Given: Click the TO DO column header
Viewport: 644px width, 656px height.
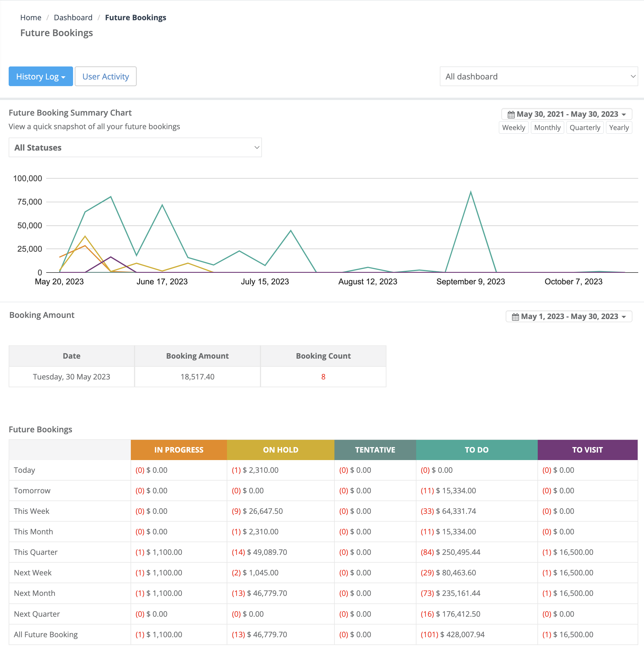Looking at the screenshot, I should point(477,450).
